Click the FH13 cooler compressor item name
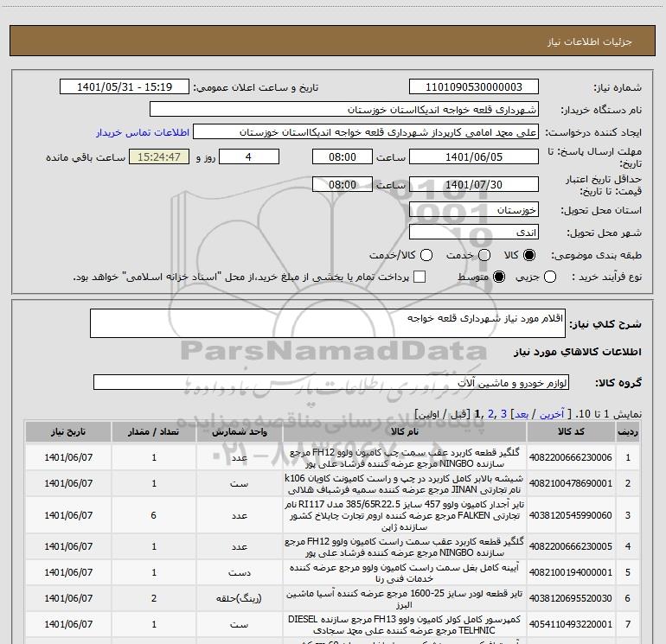Viewport: 666px width, 644px height. point(405,624)
